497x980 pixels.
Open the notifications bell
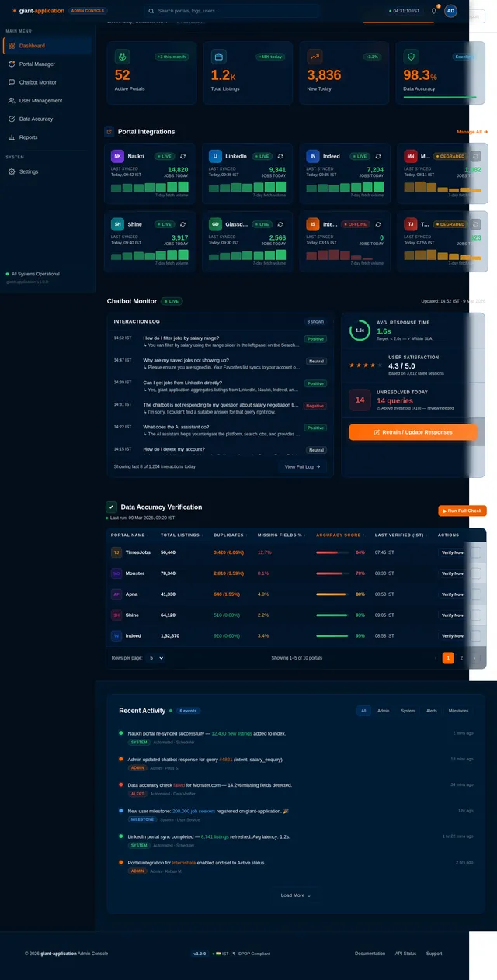click(434, 11)
